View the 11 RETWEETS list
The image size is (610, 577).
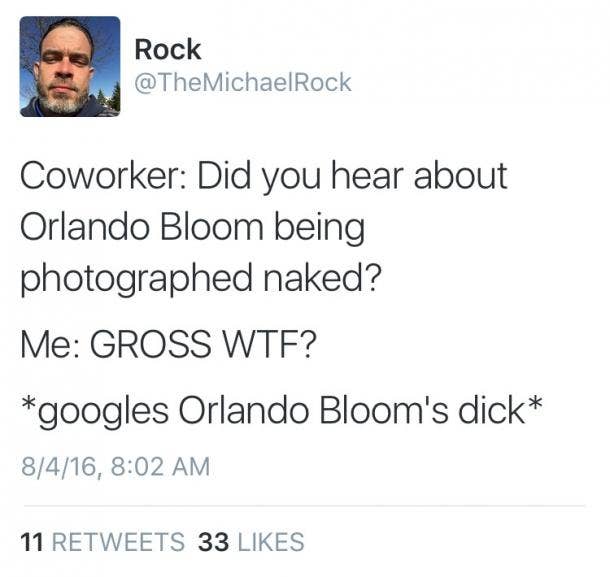pyautogui.click(x=103, y=542)
